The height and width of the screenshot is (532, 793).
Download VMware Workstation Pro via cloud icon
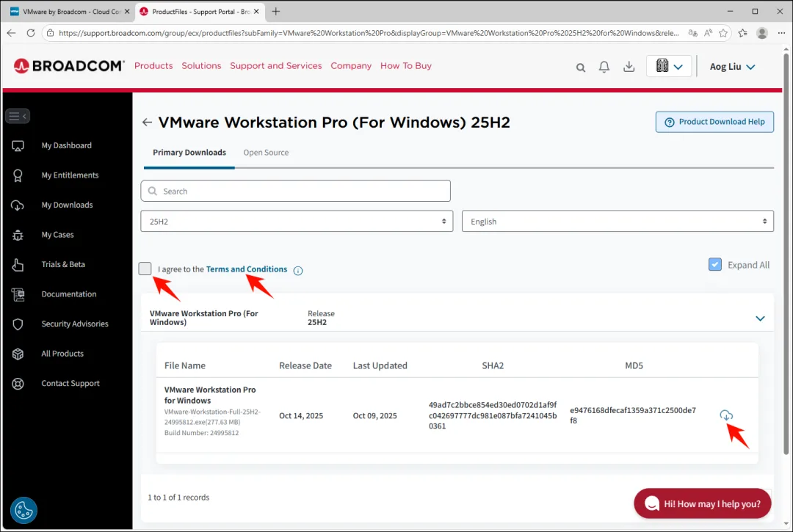click(x=725, y=415)
